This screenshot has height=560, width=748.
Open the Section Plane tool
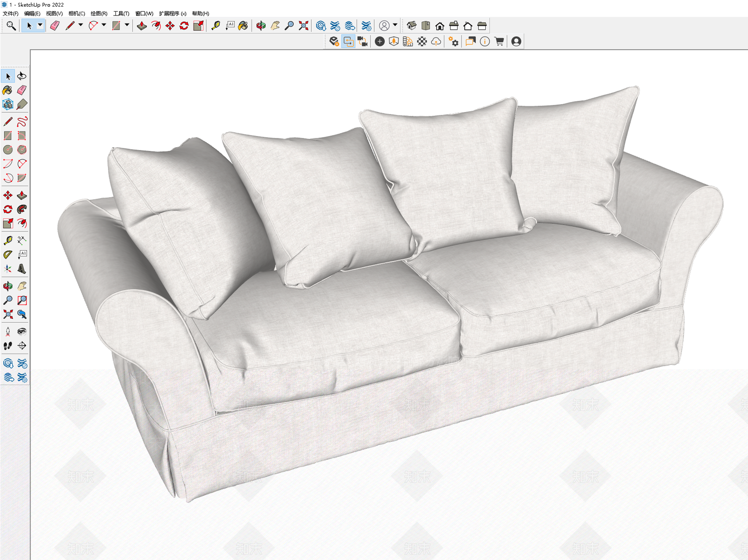(x=22, y=345)
